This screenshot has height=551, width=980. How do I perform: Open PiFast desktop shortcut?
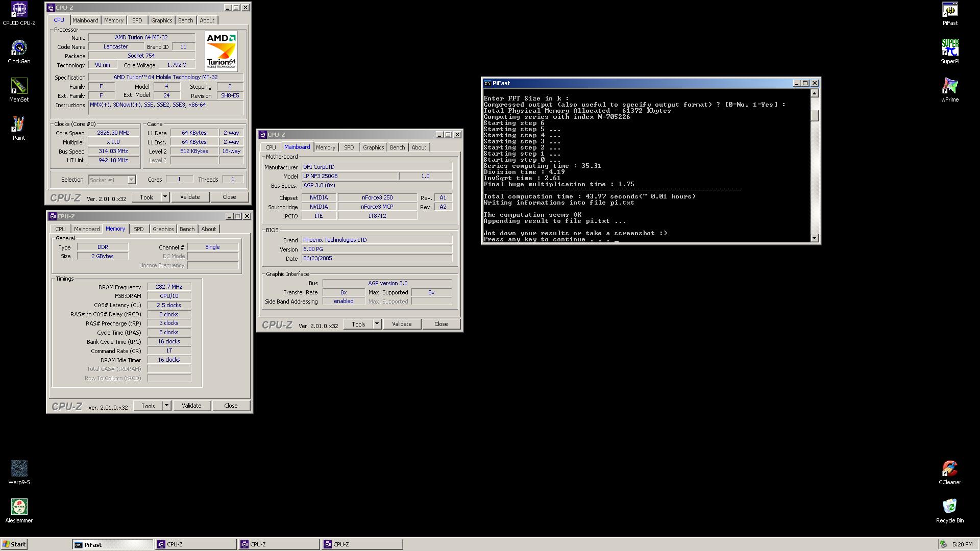[950, 14]
